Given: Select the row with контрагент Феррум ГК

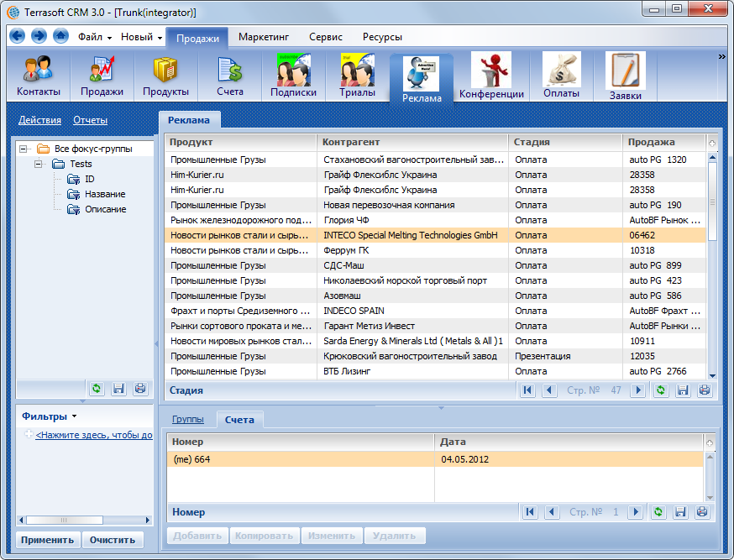Looking at the screenshot, I should (x=435, y=250).
